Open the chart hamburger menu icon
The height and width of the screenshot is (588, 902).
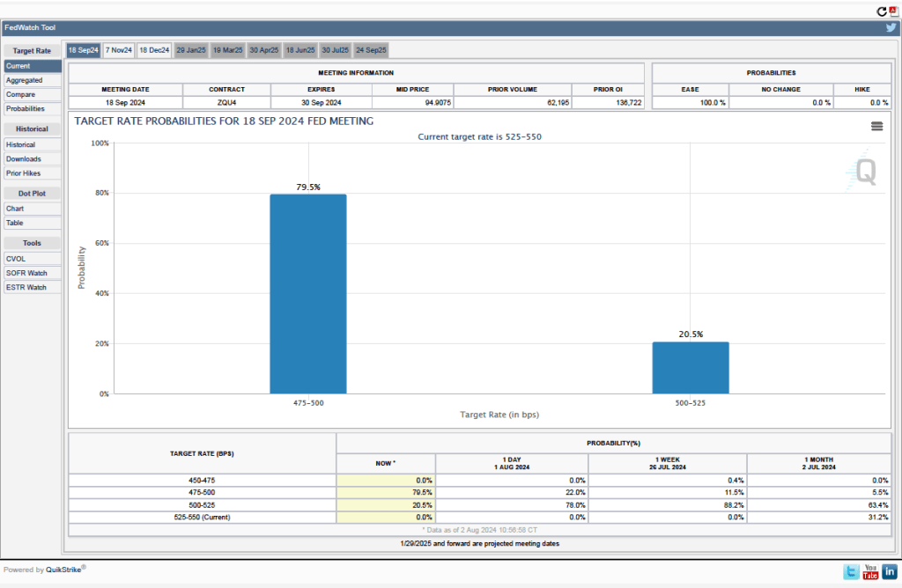coord(876,126)
